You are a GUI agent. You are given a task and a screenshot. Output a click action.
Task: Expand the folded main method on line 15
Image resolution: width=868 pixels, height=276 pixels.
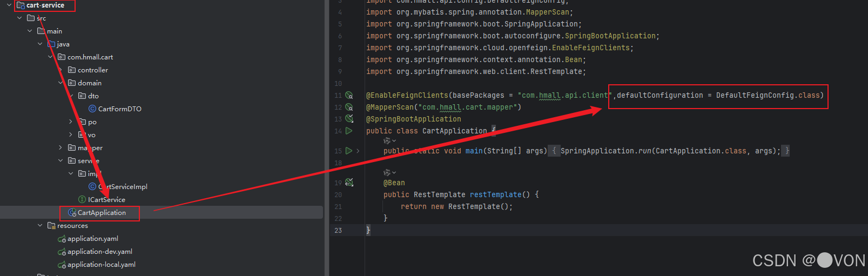point(358,151)
